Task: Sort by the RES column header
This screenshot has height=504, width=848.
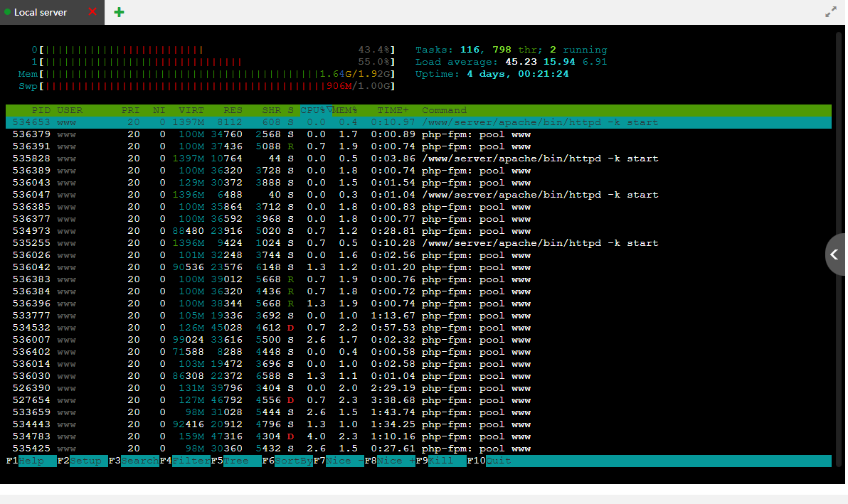Action: (x=233, y=110)
